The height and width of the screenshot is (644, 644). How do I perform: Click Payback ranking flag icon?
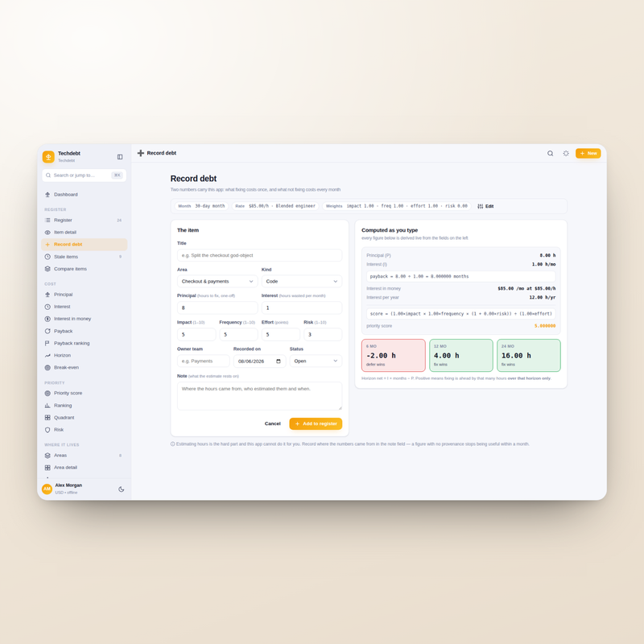pos(47,344)
